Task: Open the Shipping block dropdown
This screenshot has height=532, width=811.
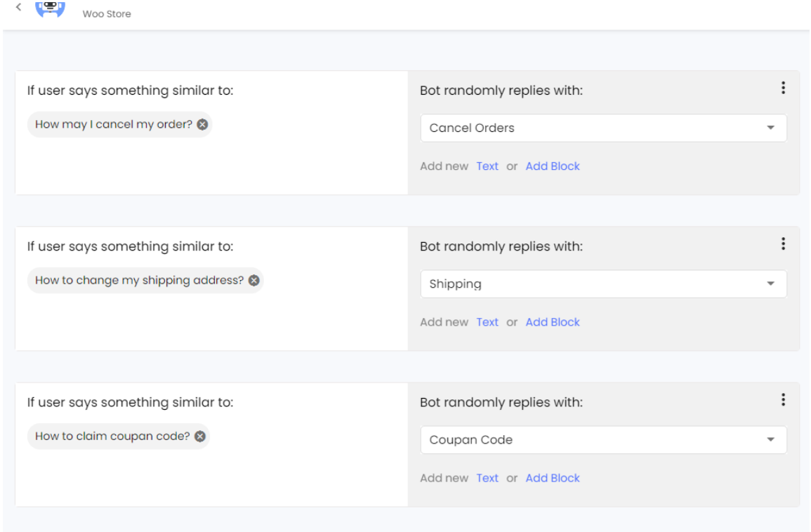Action: click(x=603, y=284)
